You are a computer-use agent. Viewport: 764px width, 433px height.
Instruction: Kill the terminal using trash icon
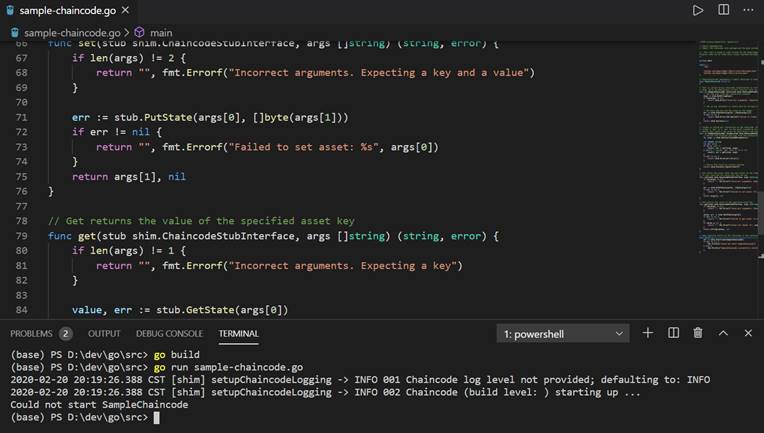coord(698,333)
